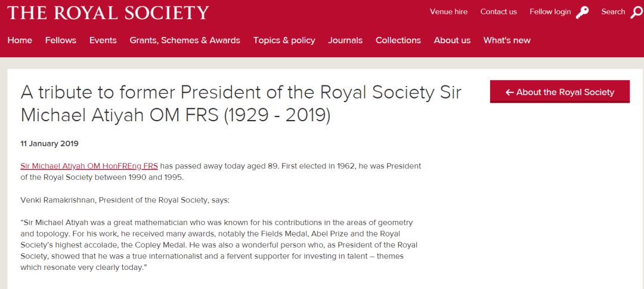Click The Royal Society logo
Screen dimensions: 644x289
point(108,13)
